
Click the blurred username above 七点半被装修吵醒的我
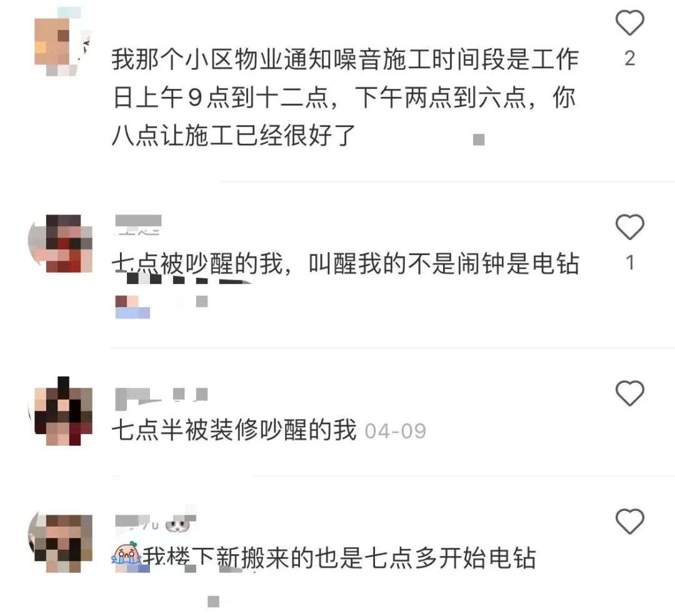pos(161,398)
